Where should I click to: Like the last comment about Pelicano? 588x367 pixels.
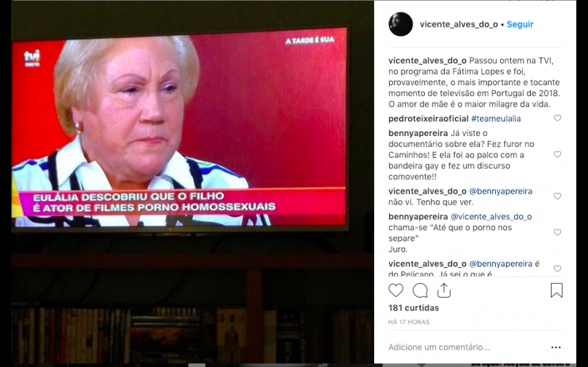[557, 269]
